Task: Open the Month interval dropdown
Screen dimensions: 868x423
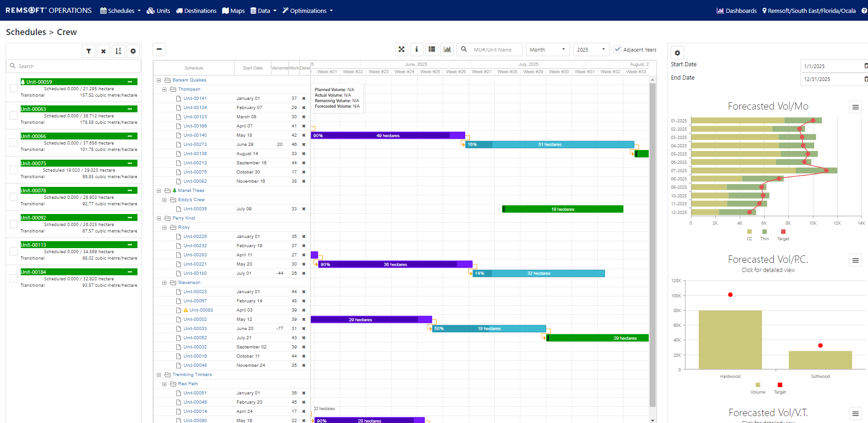Action: pos(547,49)
